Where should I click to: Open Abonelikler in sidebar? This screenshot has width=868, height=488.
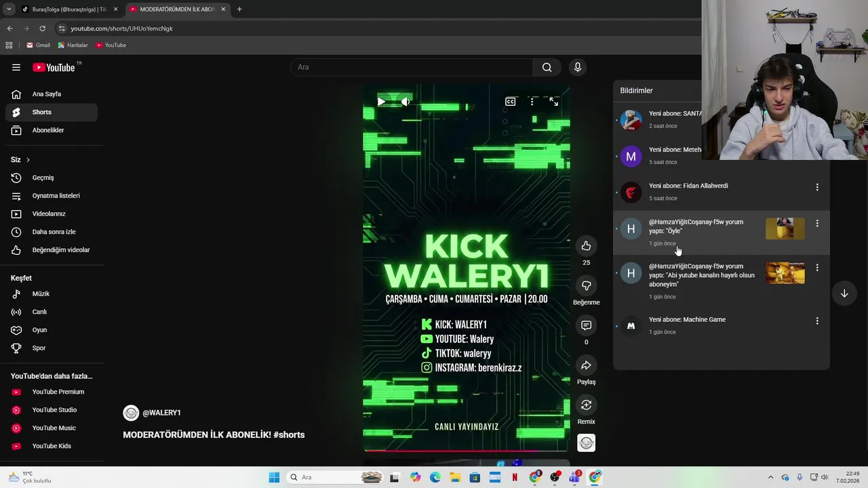tap(52, 130)
